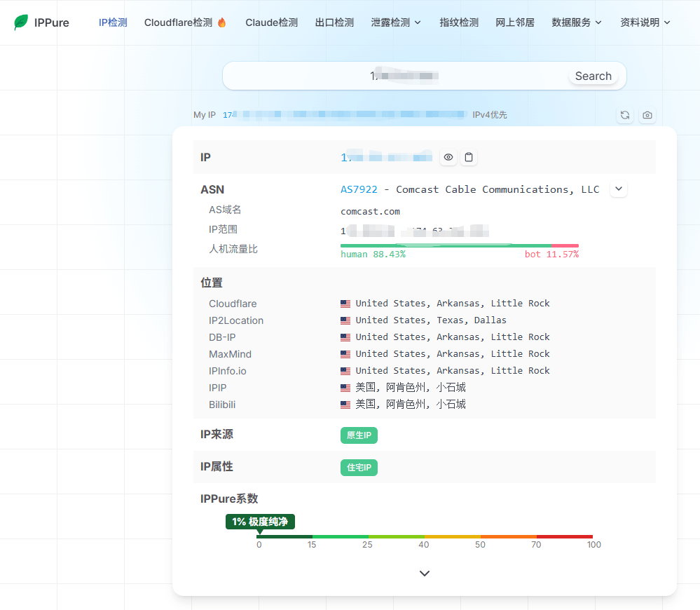Click the camera screenshot icon
The image size is (700, 610).
tap(647, 115)
